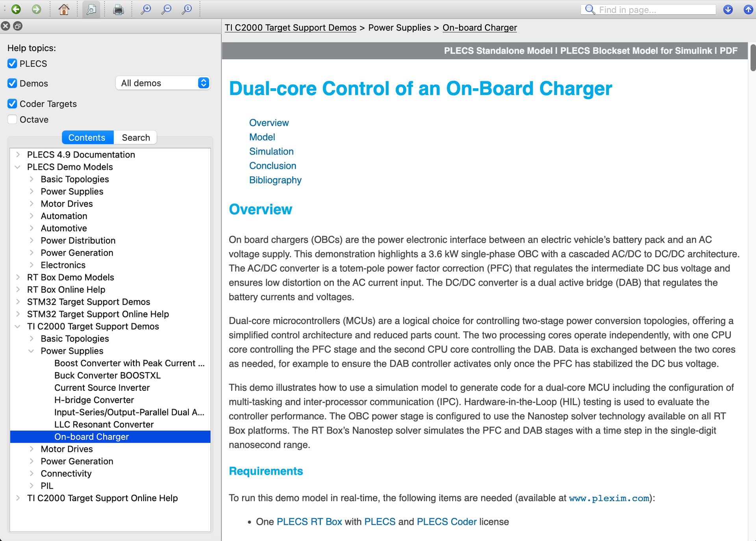Collapse TI C2000 Target Support Demos
The width and height of the screenshot is (756, 541).
[18, 326]
